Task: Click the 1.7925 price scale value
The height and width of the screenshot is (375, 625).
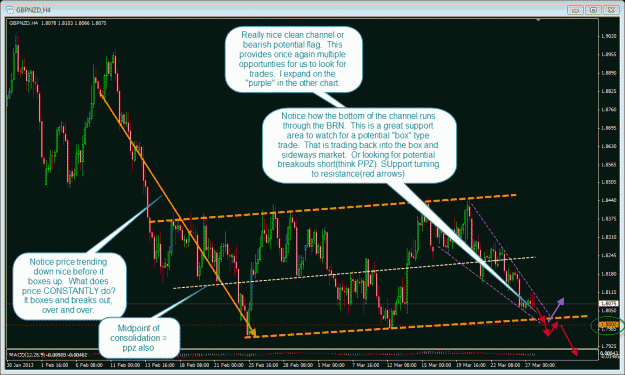Action: [x=608, y=346]
